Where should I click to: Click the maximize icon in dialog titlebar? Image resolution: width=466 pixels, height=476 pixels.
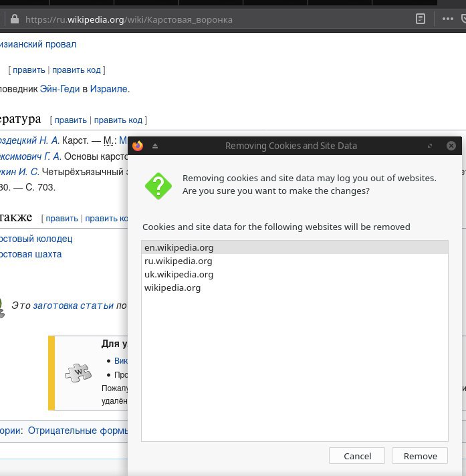430,146
